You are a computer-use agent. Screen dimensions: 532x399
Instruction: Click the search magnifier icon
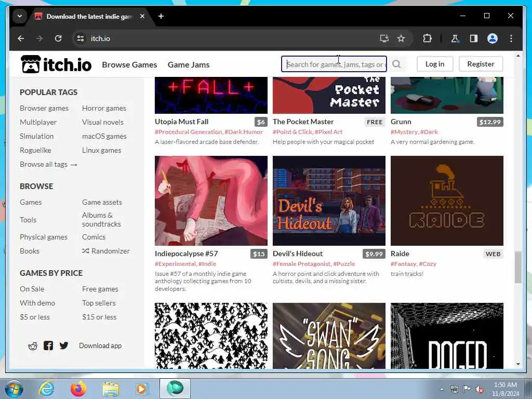coord(396,64)
